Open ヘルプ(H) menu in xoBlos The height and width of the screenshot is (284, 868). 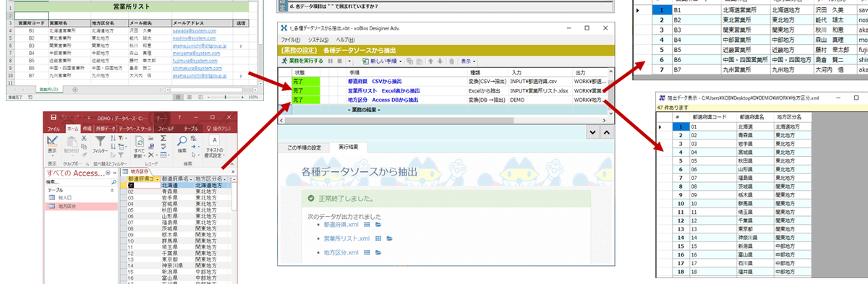(345, 40)
